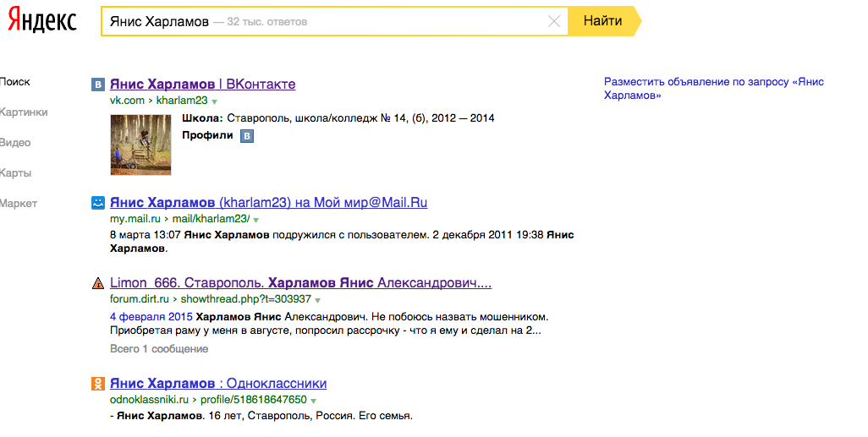868x437 pixels.
Task: Click the profile/518618647650 path
Action: click(254, 400)
